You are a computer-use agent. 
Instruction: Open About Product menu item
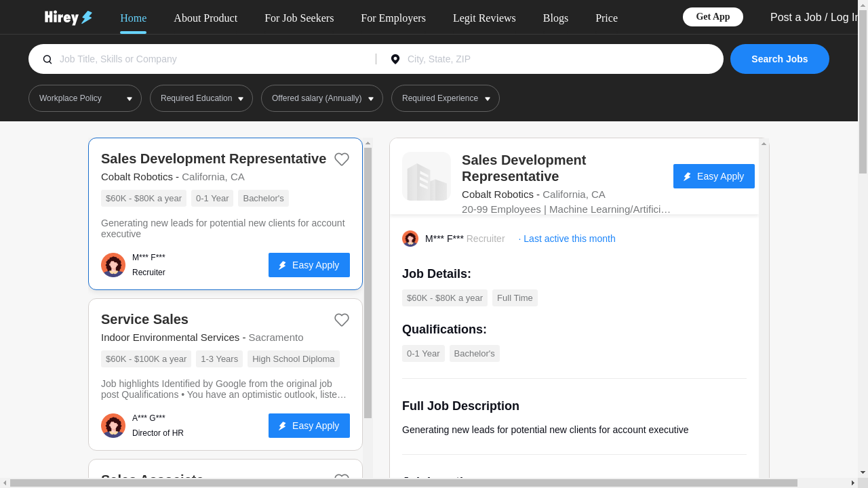[205, 18]
